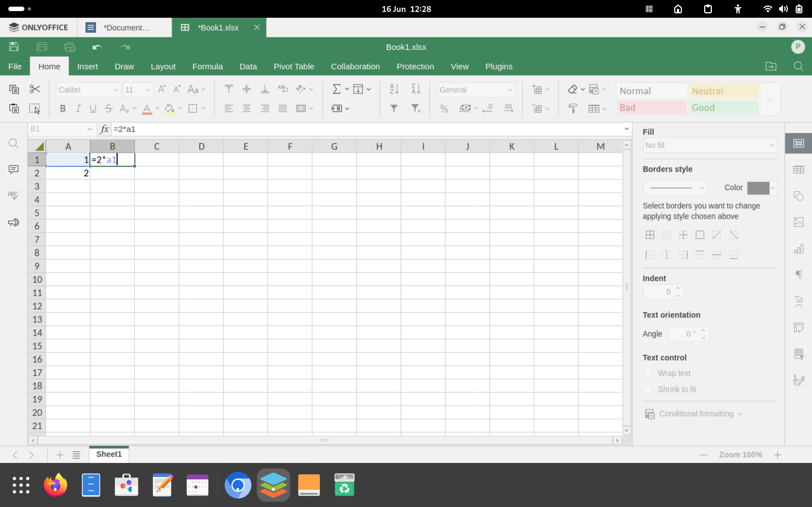The image size is (812, 507).
Task: Click the Copy icon in the ribbon
Action: (x=14, y=89)
